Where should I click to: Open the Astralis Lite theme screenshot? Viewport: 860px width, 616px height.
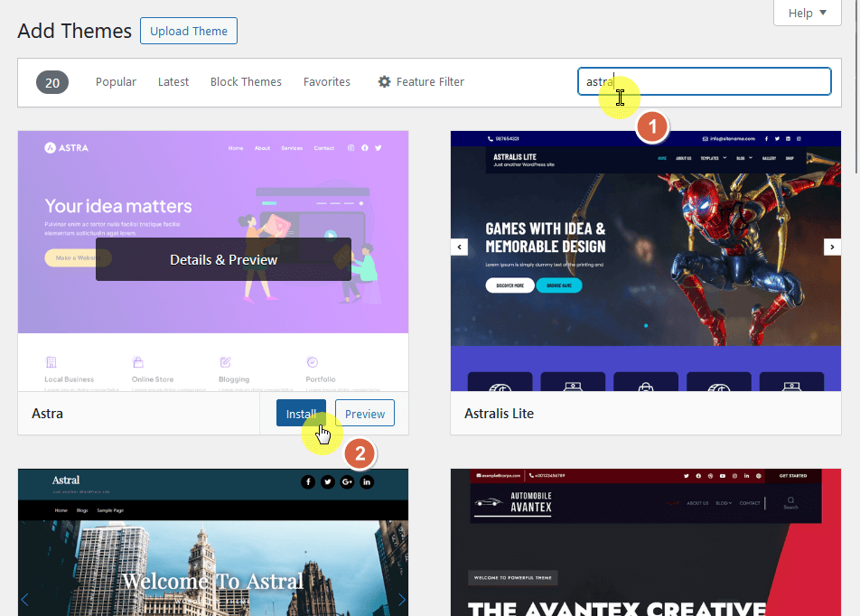(x=646, y=261)
